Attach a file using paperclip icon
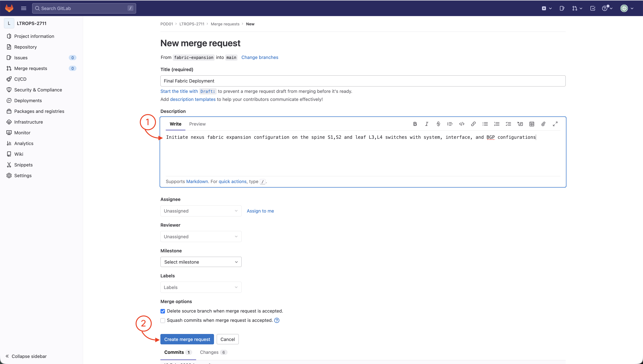643x364 pixels. click(543, 124)
